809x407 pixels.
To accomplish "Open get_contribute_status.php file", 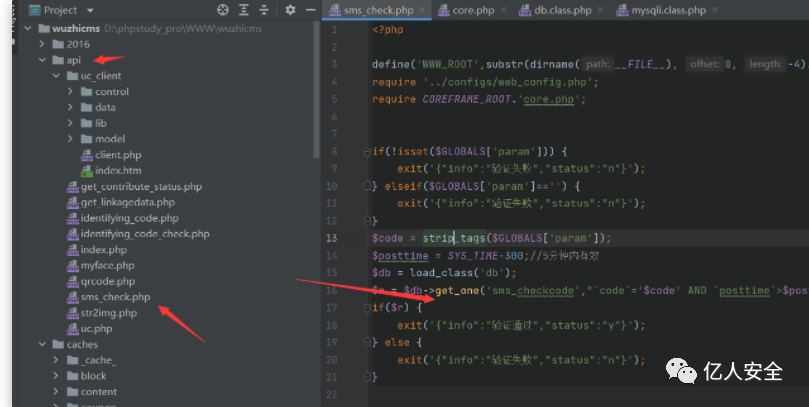I will tap(141, 186).
